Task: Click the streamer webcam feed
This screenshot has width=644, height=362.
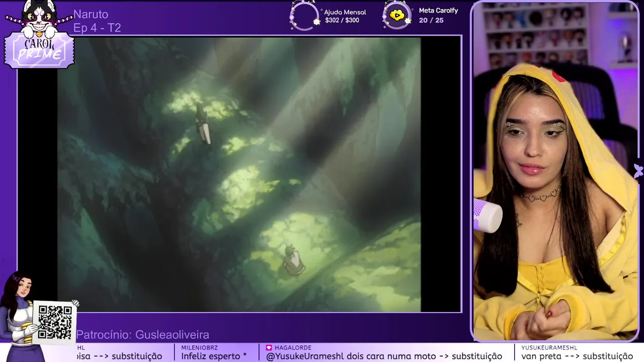Action: click(x=556, y=171)
